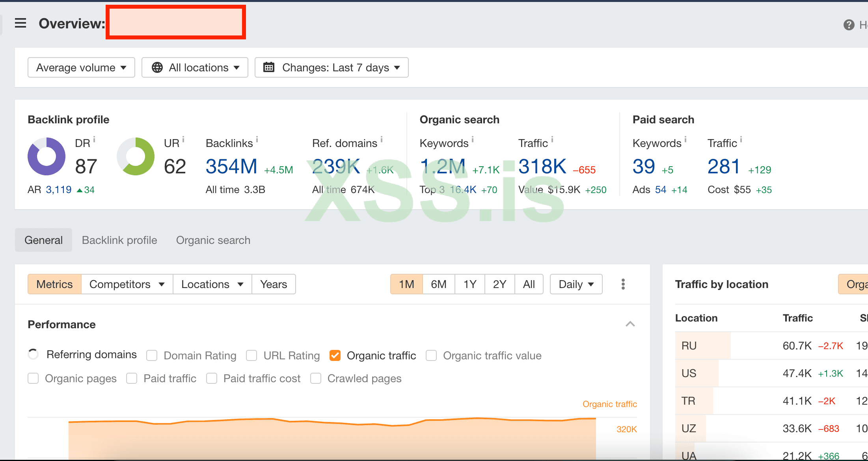The image size is (868, 461).
Task: Click the help question mark icon
Action: tap(849, 25)
